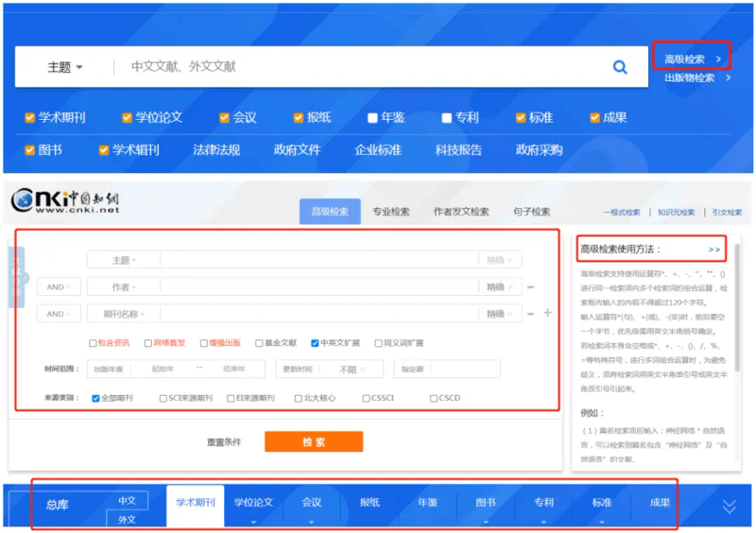Viewport: 756px width, 533px height.
Task: Check SCI来源期刊 source category
Action: coord(163,399)
